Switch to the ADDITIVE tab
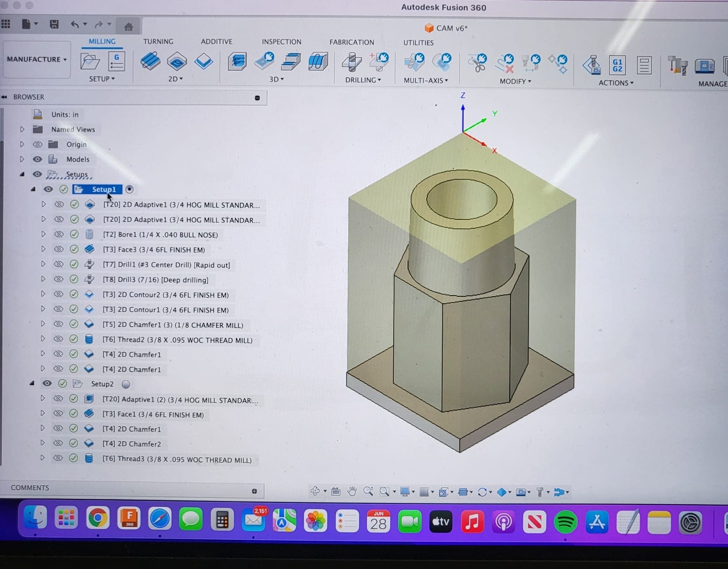 [x=217, y=42]
